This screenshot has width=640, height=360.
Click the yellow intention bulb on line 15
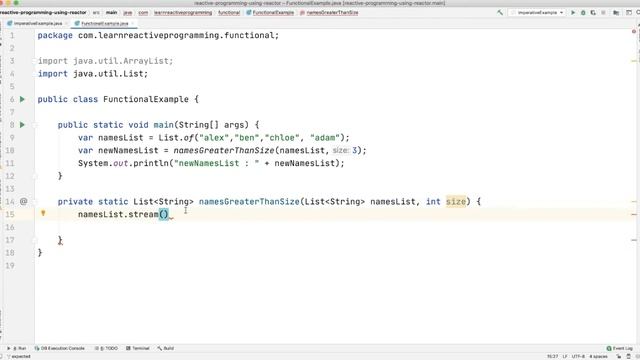[x=43, y=213]
